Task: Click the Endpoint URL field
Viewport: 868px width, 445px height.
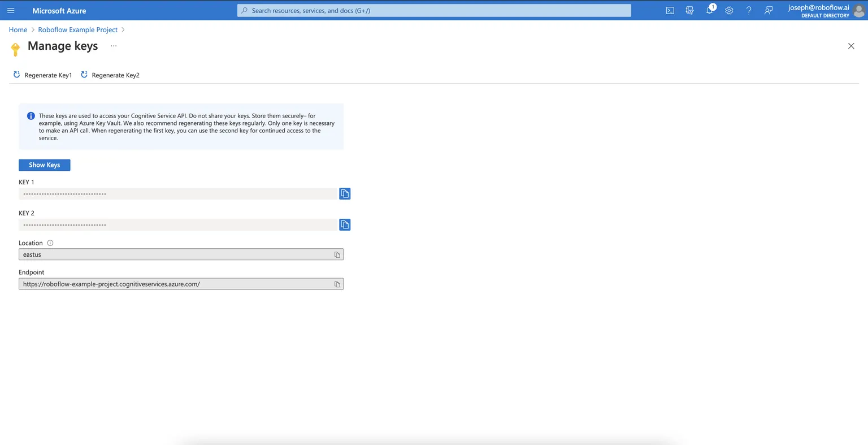Action: [x=181, y=284]
